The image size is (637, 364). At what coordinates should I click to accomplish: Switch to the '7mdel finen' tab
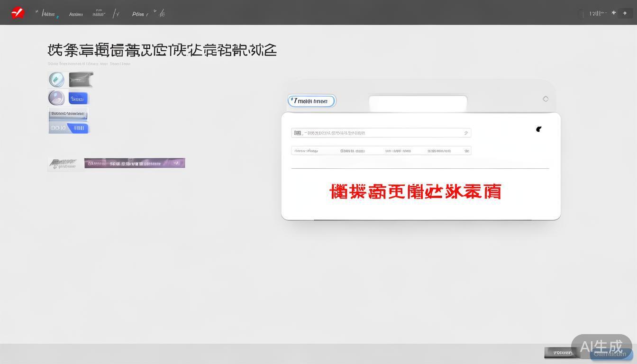[x=311, y=100]
